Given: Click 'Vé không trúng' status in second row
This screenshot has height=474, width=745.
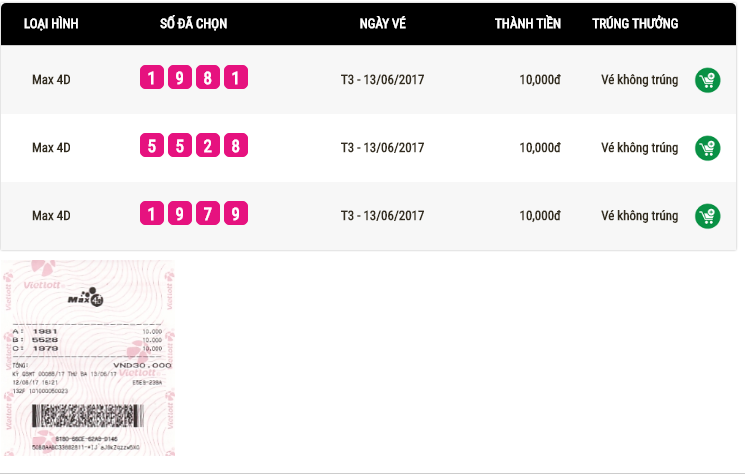Looking at the screenshot, I should coord(639,148).
